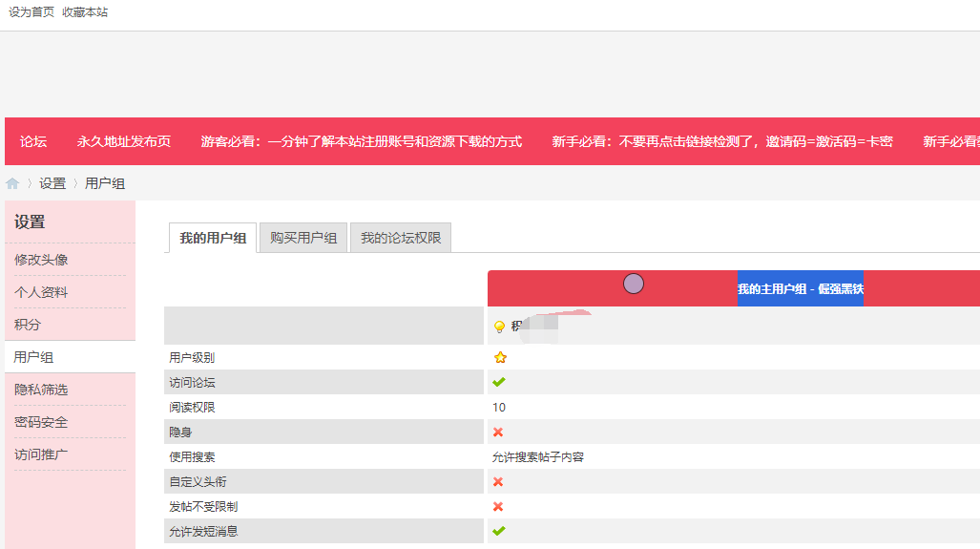Click the red cross for 隐身
The height and width of the screenshot is (549, 980).
point(498,433)
